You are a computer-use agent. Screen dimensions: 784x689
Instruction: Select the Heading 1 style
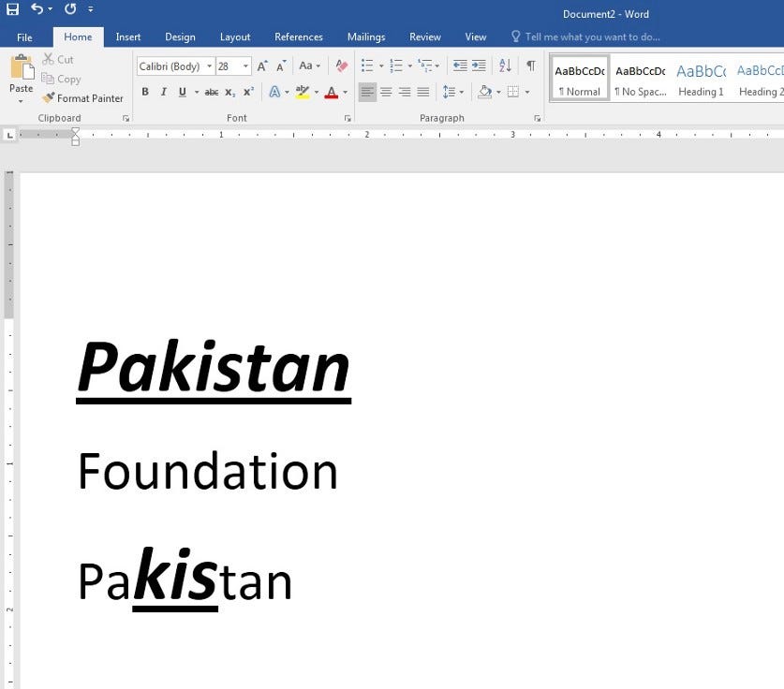(x=701, y=79)
